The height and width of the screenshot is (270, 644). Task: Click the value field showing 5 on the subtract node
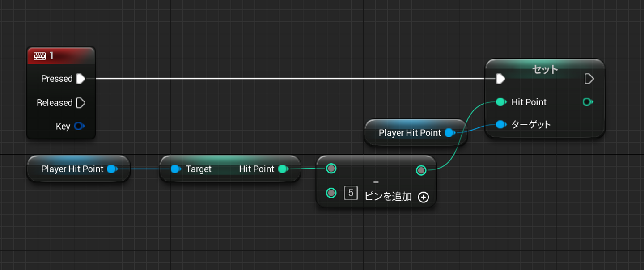[351, 193]
